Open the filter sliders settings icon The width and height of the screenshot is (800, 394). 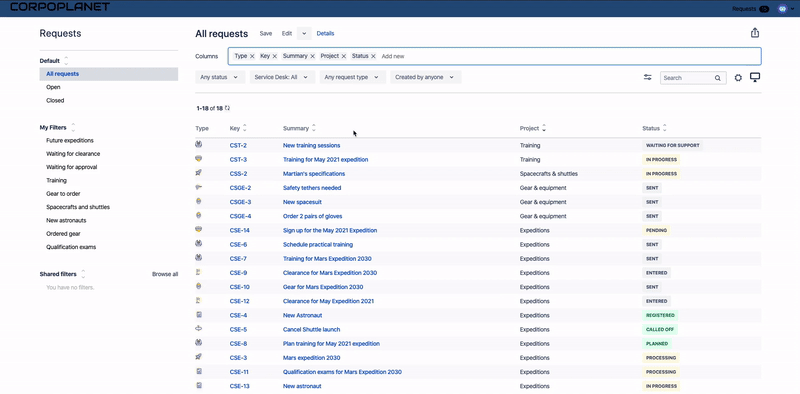coord(647,77)
